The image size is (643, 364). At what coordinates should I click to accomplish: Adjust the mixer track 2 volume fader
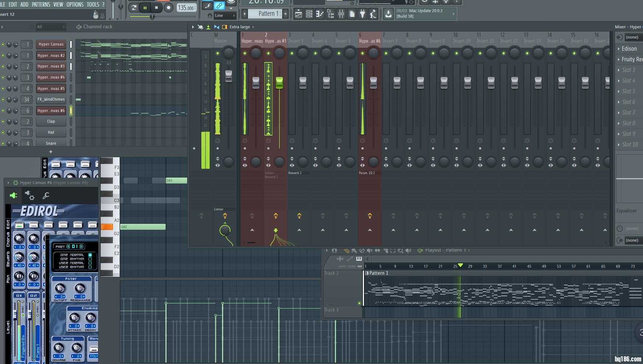point(279,83)
